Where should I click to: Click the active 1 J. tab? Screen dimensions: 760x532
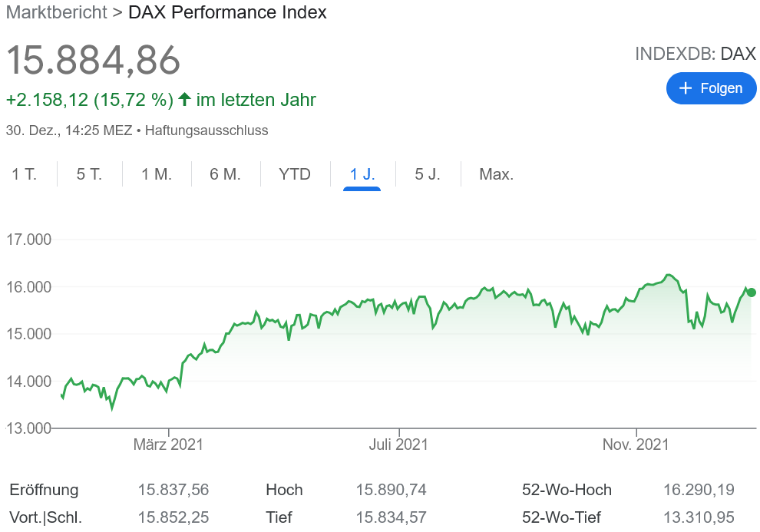click(362, 174)
